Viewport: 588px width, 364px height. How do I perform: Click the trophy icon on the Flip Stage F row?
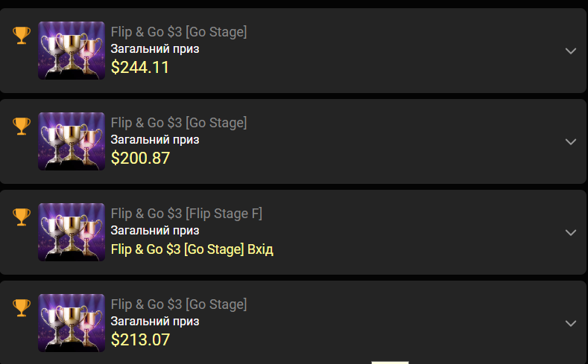[22, 217]
